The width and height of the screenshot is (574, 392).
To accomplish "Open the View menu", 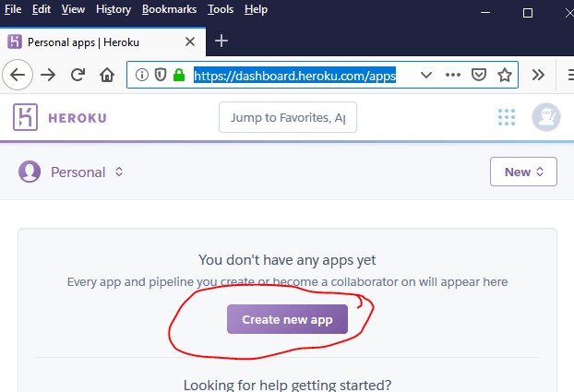I will [x=73, y=9].
